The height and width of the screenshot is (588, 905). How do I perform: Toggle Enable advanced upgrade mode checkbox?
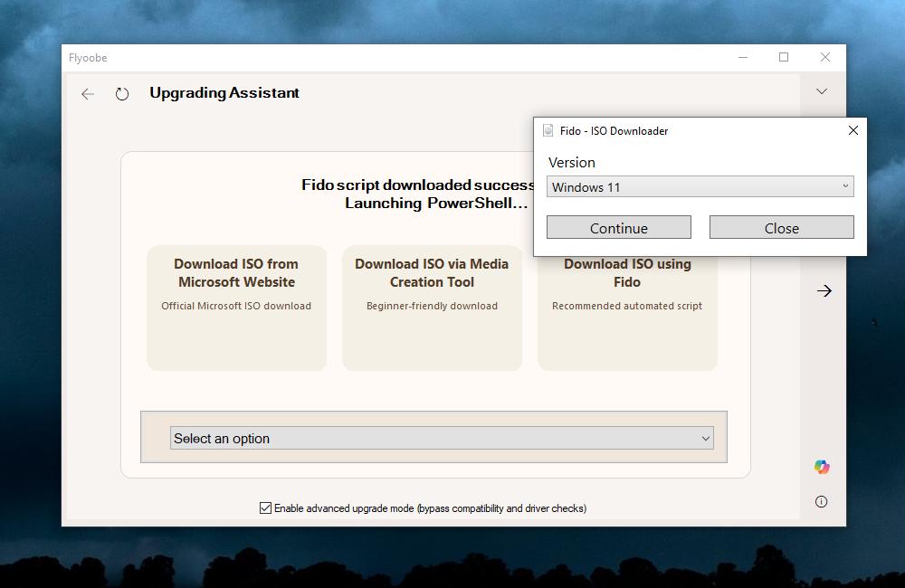265,507
